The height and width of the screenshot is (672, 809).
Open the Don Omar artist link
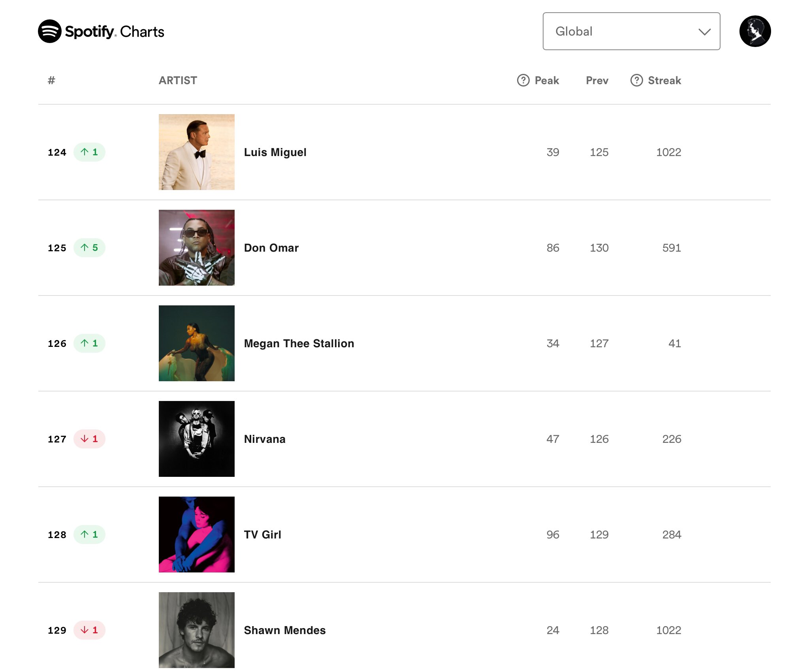click(x=271, y=248)
